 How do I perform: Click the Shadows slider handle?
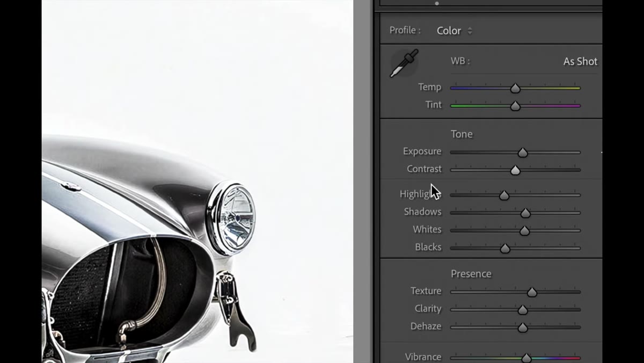[525, 213]
